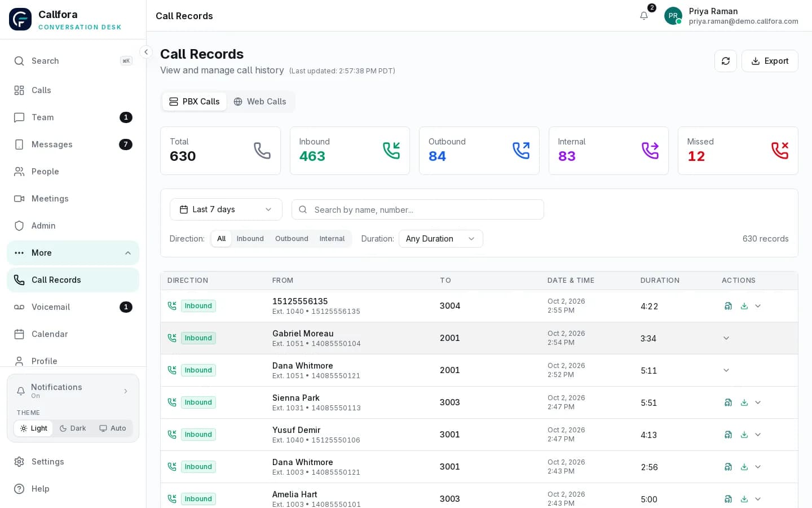Click the Callfora logo icon
This screenshot has width=812, height=508.
20,19
